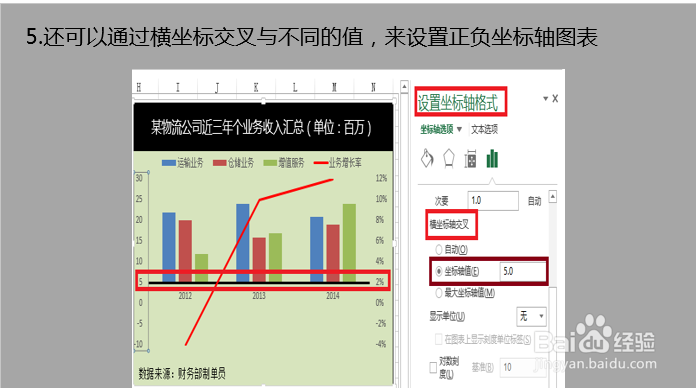The width and height of the screenshot is (696, 388).
Task: Click the 业务增长率 legend entry
Action: (338, 163)
